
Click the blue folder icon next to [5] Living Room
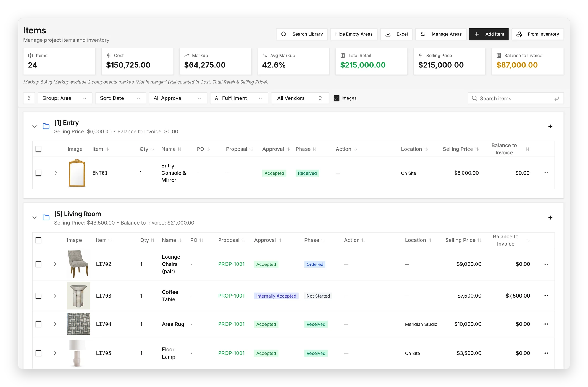(46, 217)
